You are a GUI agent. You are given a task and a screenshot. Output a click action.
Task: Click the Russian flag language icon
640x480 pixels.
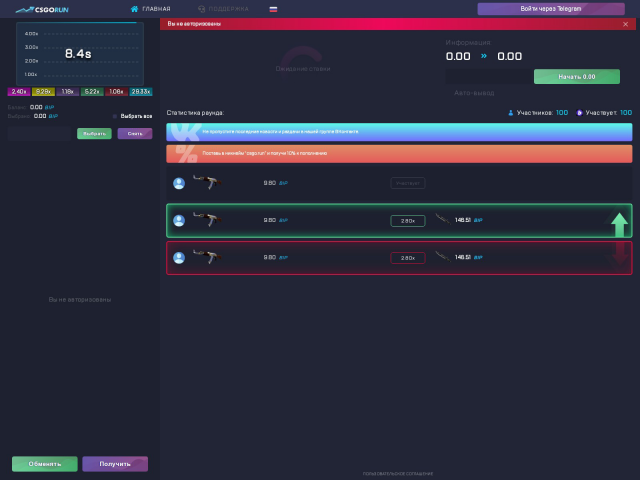coord(273,9)
